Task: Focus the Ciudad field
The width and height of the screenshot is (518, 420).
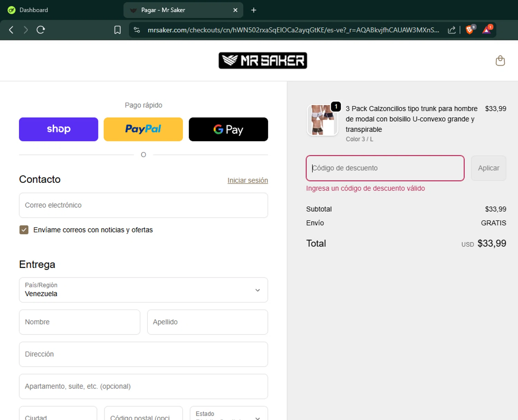Action: [58, 414]
